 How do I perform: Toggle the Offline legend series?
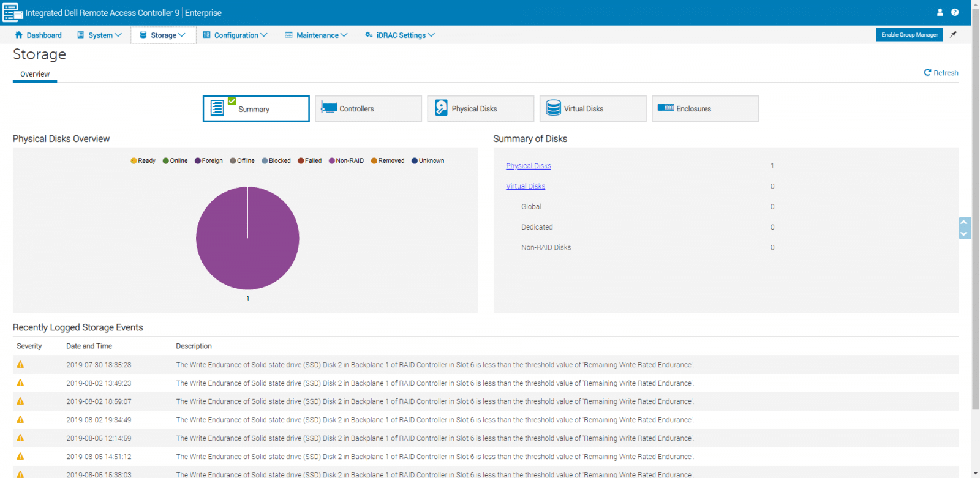[x=242, y=161]
